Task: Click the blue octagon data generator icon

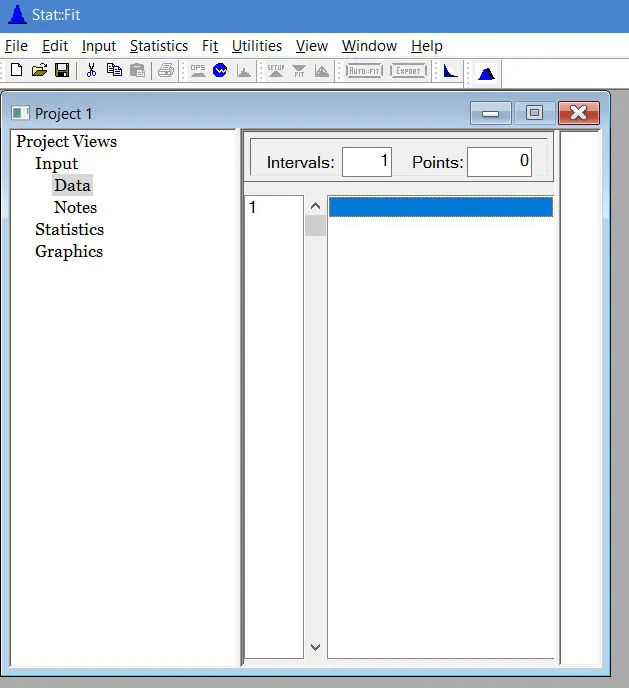Action: 220,70
